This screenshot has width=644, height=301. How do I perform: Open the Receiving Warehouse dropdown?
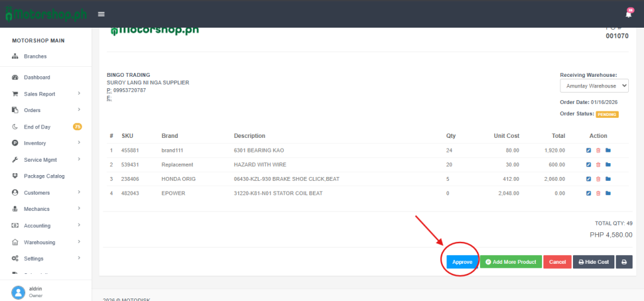coord(594,86)
